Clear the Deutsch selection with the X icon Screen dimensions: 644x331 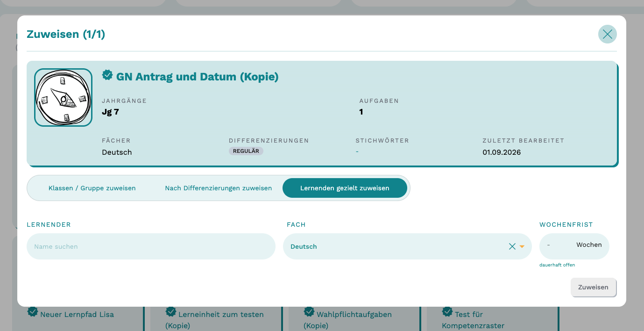click(512, 246)
